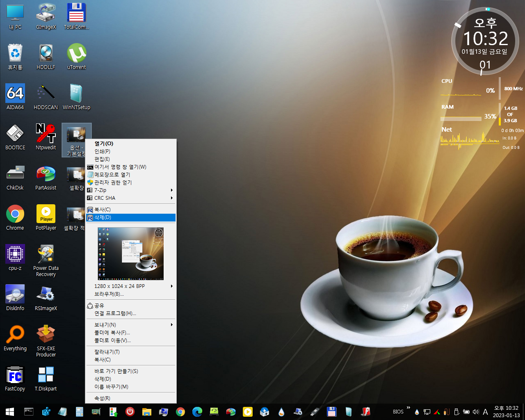The image size is (525, 420).
Task: Toggle the IME A input indicator
Action: click(x=485, y=412)
